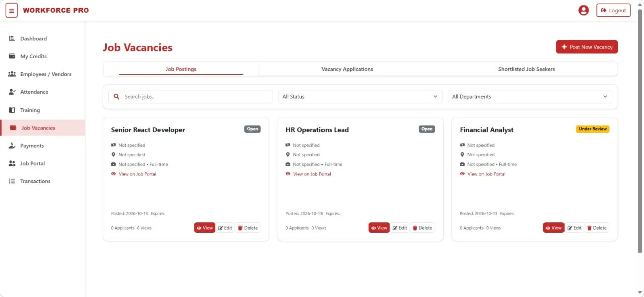The height and width of the screenshot is (297, 644).
Task: View the Financial Analyst posting
Action: 554,228
